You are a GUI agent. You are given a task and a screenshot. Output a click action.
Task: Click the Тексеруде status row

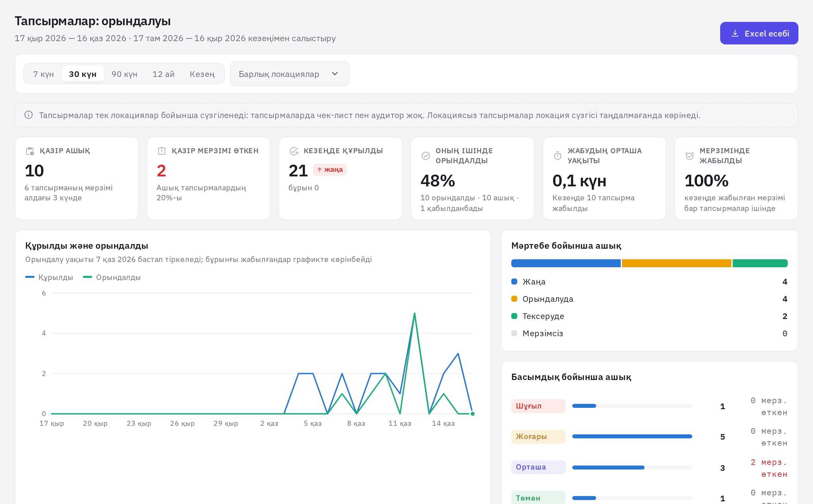coord(649,316)
